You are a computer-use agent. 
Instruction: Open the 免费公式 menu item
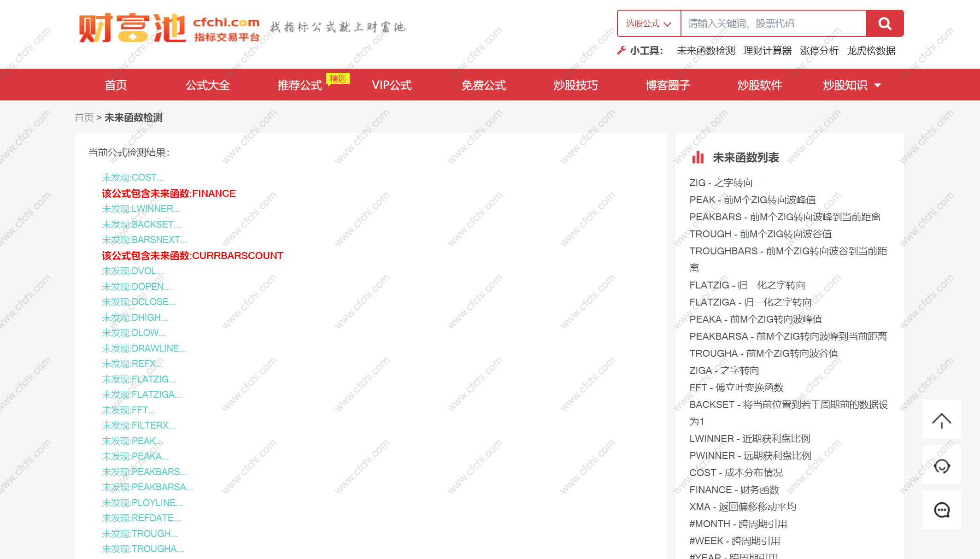click(x=483, y=85)
